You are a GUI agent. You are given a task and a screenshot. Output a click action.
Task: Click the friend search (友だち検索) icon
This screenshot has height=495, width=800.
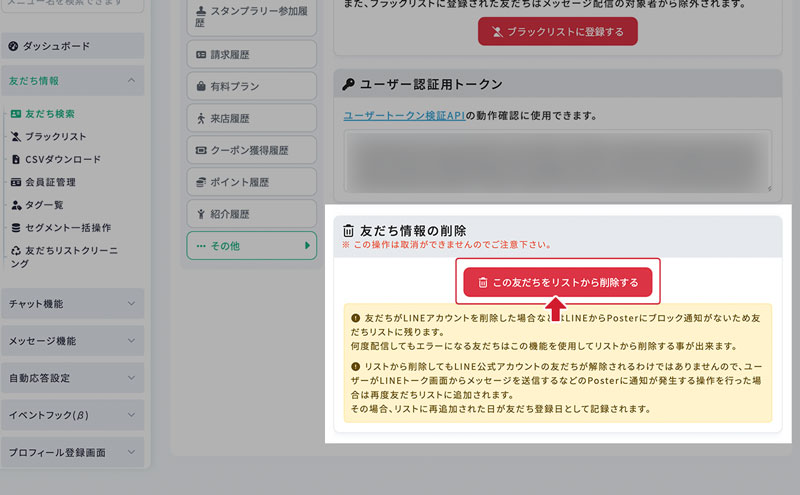click(16, 114)
